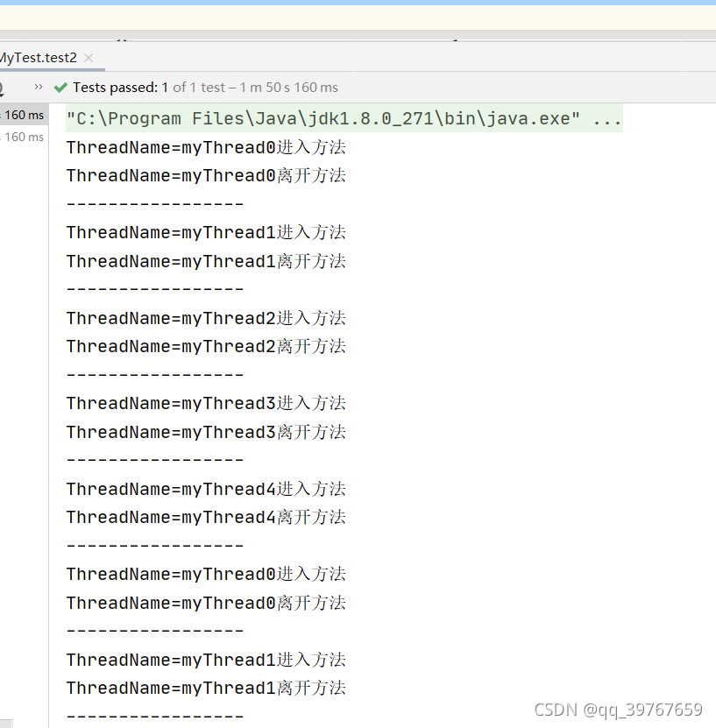This screenshot has width=716, height=728.
Task: Click the green Tests passed checkmark icon
Action: pos(60,87)
